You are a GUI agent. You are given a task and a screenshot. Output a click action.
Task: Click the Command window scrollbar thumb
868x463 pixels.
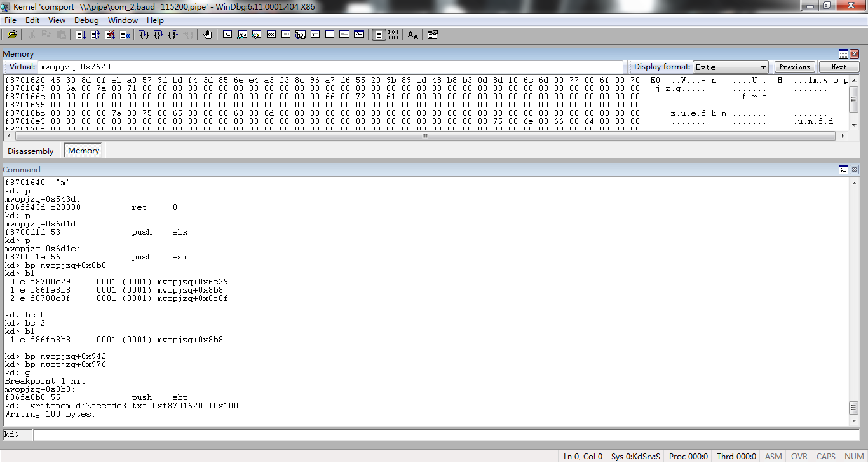pos(853,407)
